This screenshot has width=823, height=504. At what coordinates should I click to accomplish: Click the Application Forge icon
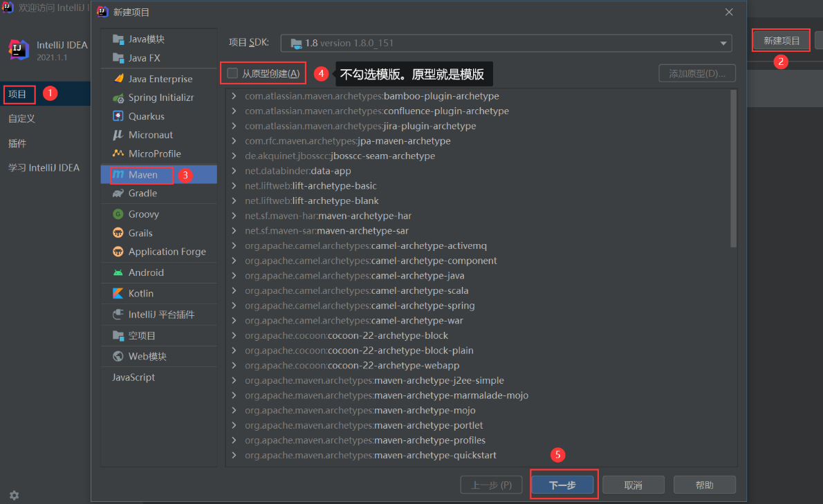118,252
